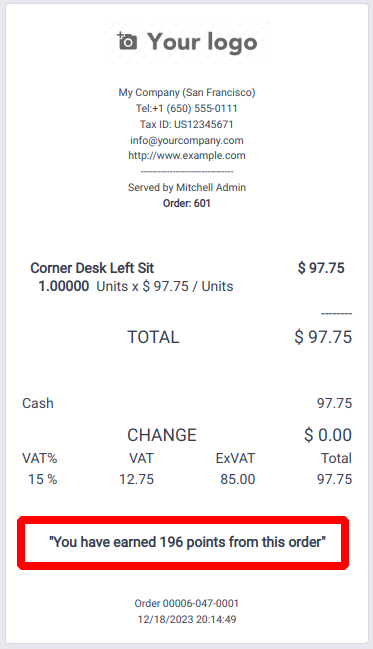Click the CHANGE amount $ 0.00

coord(328,435)
